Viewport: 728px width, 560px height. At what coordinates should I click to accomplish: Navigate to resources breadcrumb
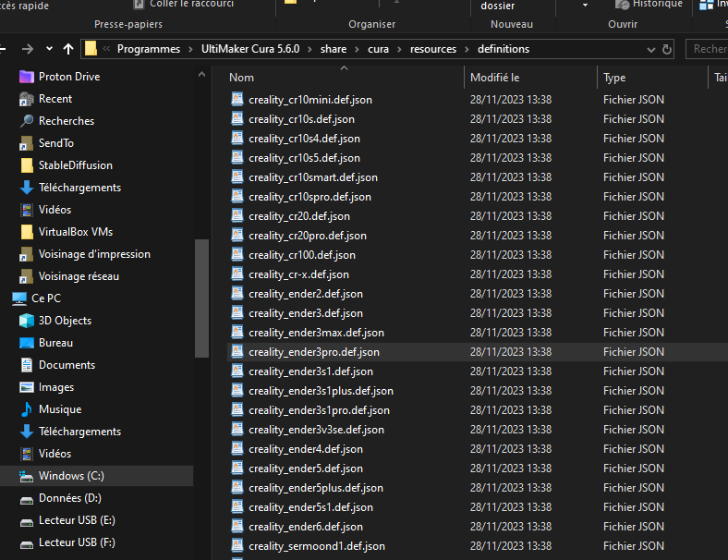click(433, 49)
